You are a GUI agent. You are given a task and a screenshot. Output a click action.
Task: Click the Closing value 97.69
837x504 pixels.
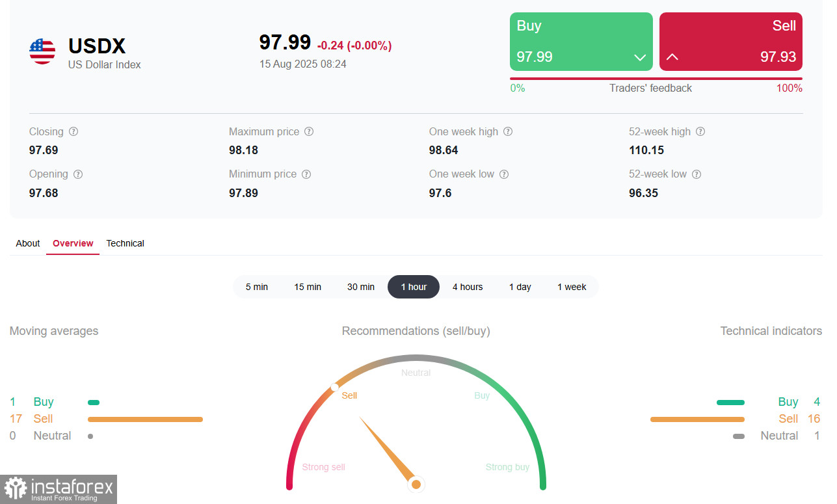(44, 150)
